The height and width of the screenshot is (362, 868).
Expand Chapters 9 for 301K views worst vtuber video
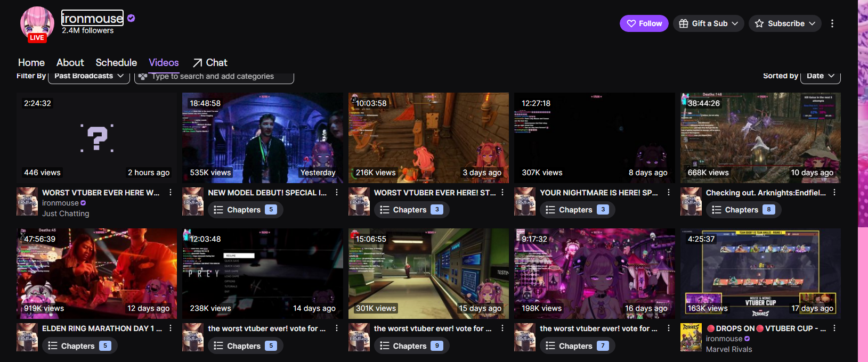(411, 345)
